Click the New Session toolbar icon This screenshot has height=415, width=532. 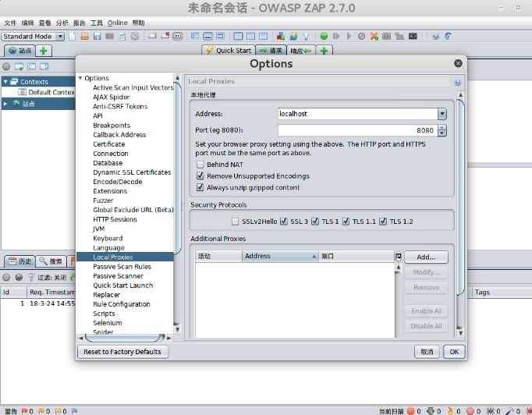[72, 36]
